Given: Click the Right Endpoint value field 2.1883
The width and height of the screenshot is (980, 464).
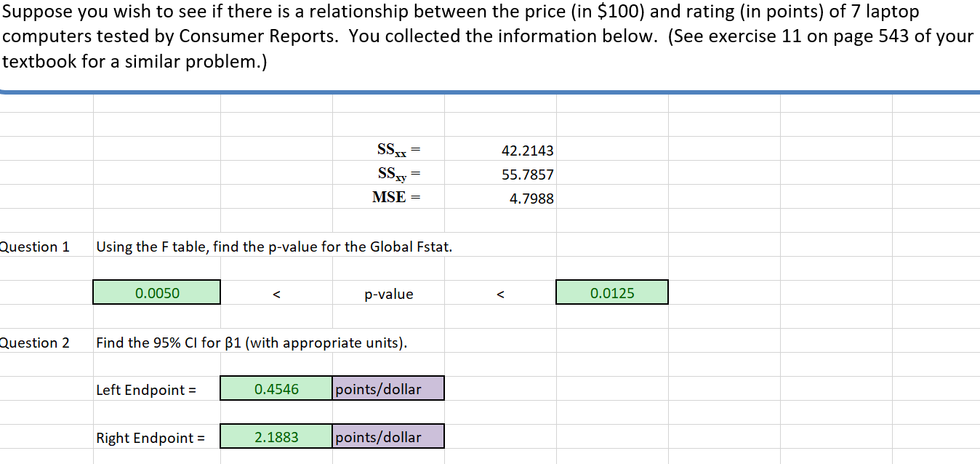Looking at the screenshot, I should tap(276, 437).
